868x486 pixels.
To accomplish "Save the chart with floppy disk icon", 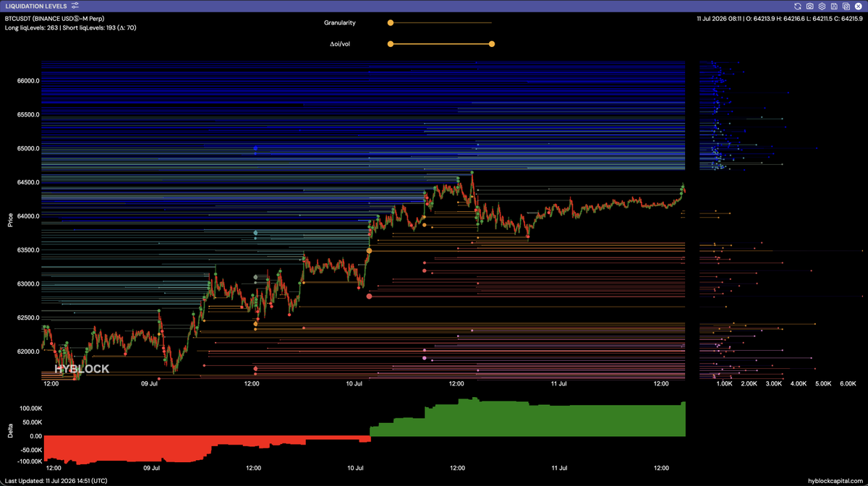I will [x=834, y=6].
